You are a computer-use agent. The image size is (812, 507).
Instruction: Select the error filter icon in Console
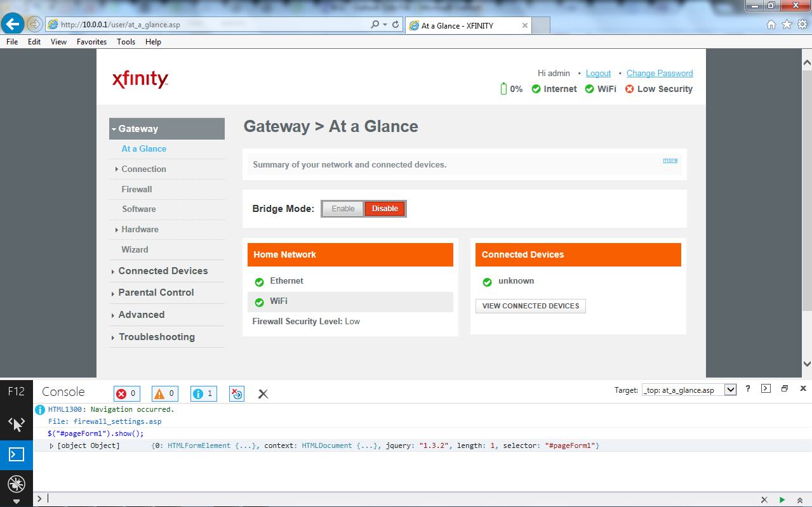click(126, 393)
